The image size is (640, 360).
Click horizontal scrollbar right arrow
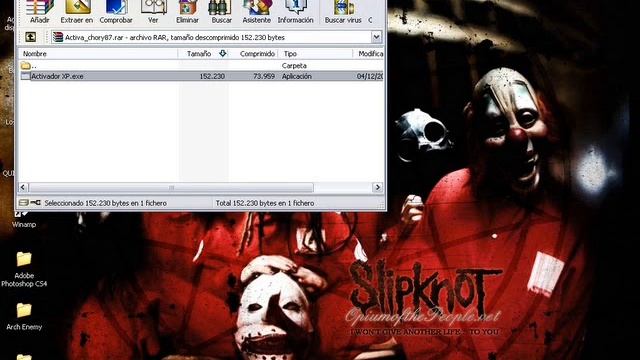click(x=378, y=187)
